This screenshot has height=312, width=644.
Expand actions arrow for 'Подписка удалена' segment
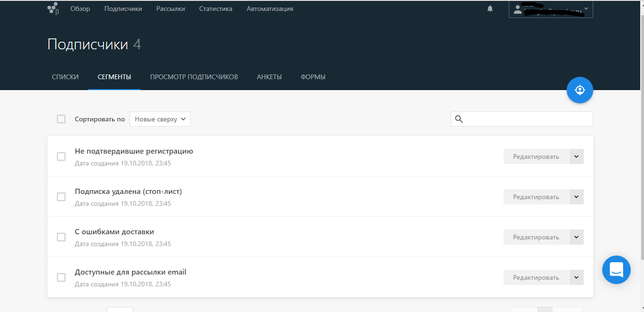[576, 197]
